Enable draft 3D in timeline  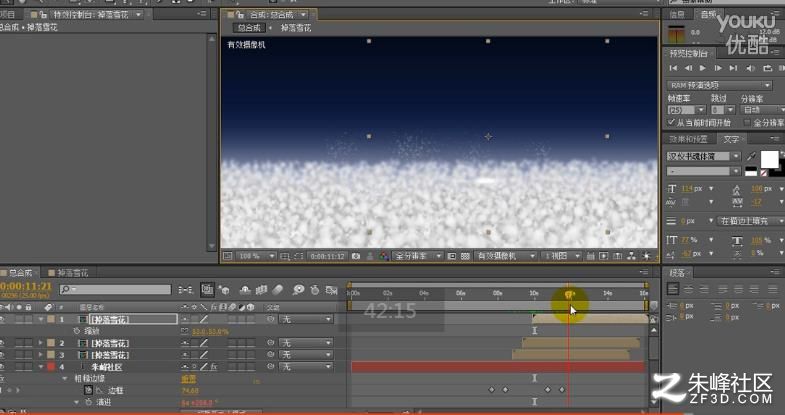tap(224, 290)
